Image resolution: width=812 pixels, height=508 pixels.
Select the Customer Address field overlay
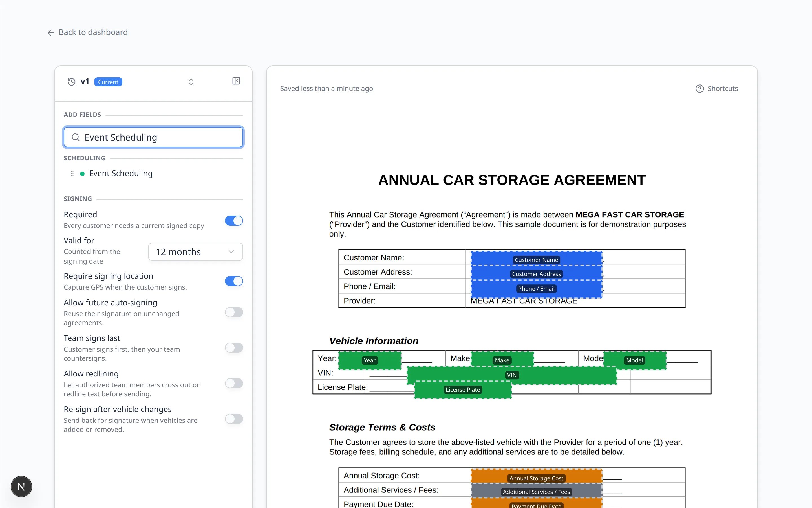point(536,273)
